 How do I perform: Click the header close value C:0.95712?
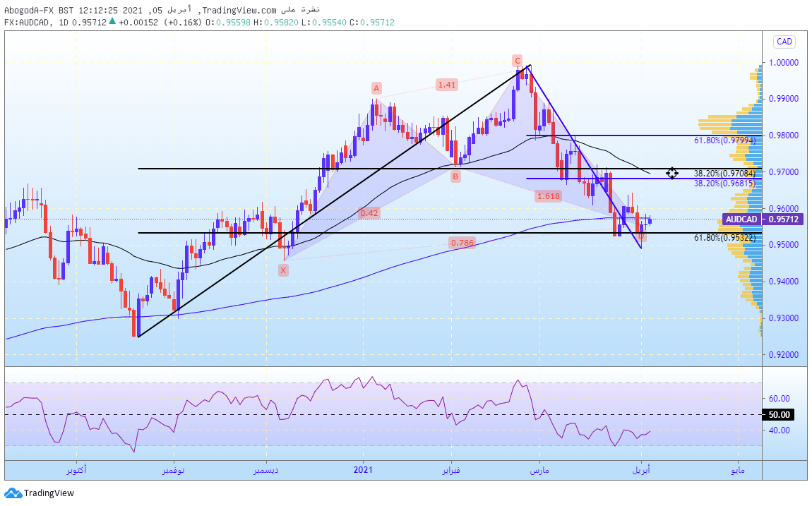pyautogui.click(x=372, y=23)
